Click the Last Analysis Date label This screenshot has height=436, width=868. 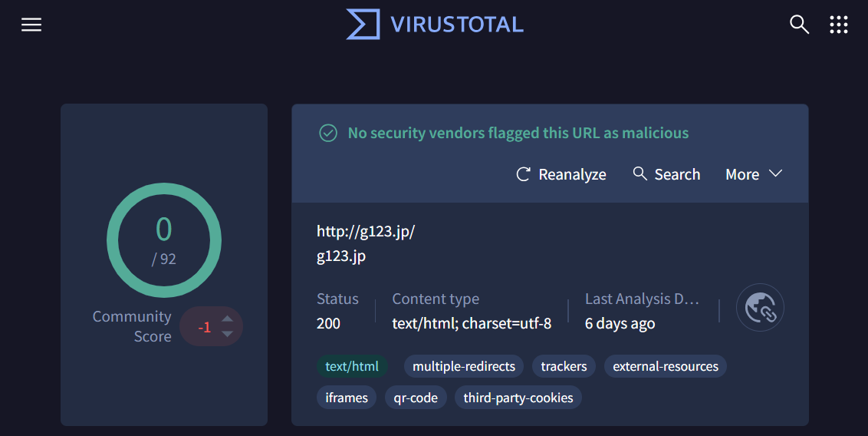click(x=642, y=299)
